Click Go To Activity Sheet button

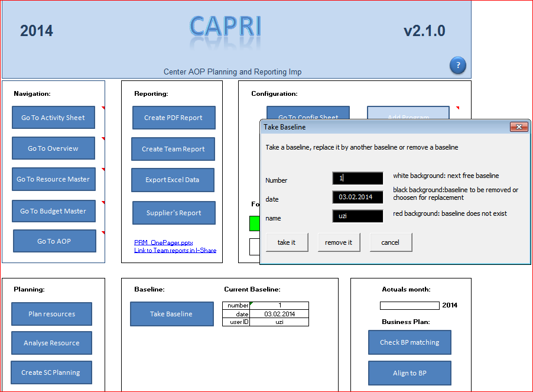pyautogui.click(x=53, y=118)
